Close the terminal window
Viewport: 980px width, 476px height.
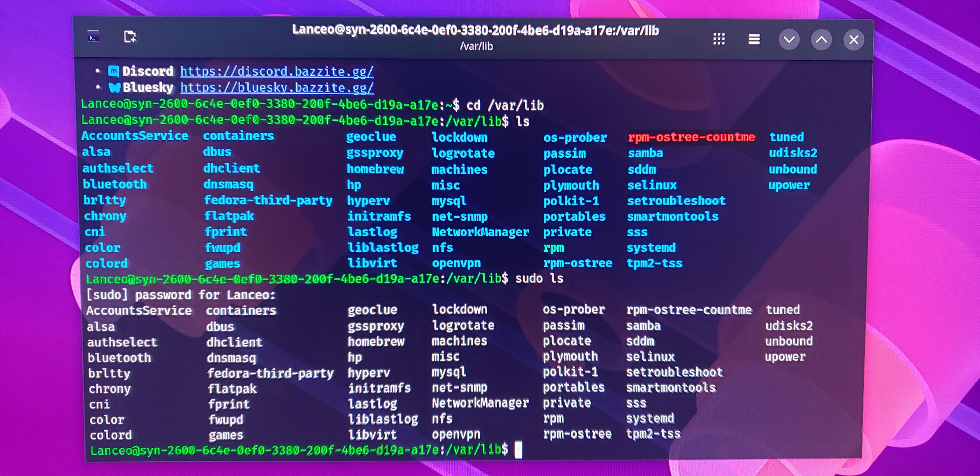[x=854, y=40]
